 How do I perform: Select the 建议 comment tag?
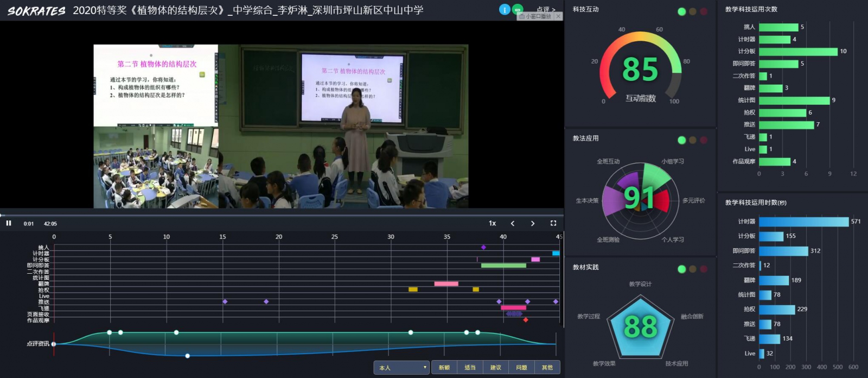(496, 368)
